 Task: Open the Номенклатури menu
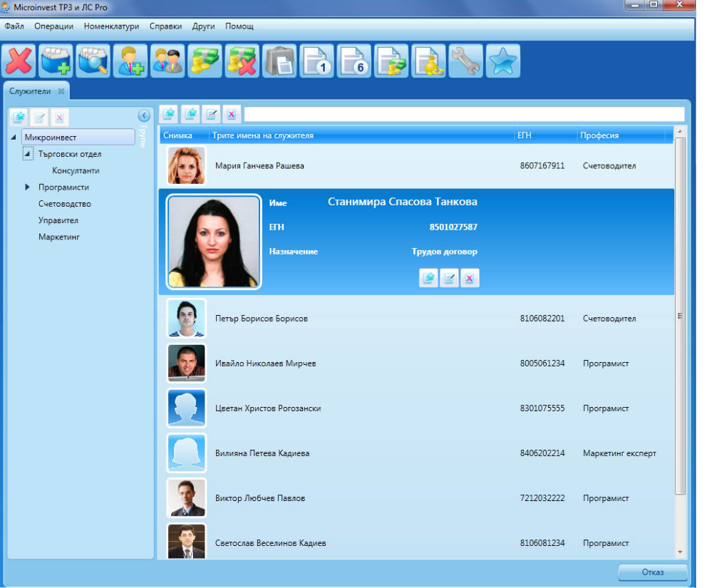[111, 26]
